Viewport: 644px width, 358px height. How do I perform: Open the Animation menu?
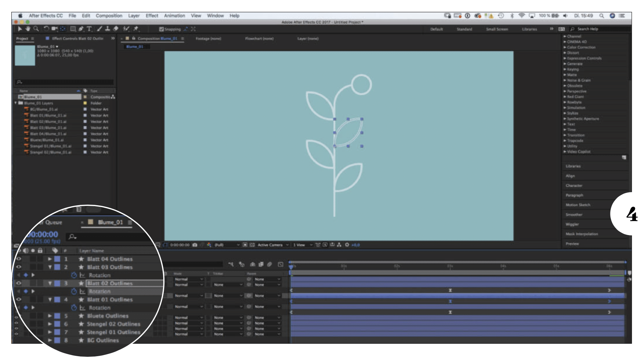[x=174, y=16]
